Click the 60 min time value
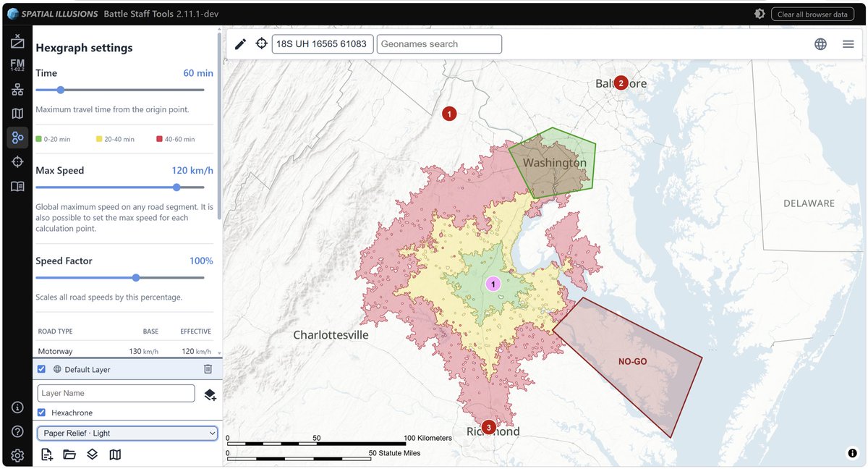This screenshot has height=469, width=868. click(198, 73)
